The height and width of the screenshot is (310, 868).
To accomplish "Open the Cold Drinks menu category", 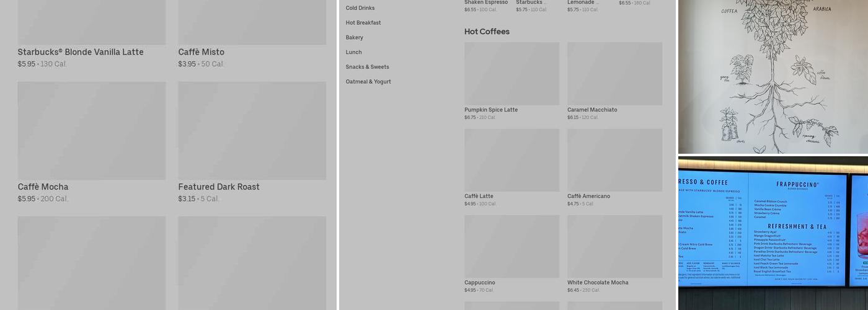I will pos(360,8).
